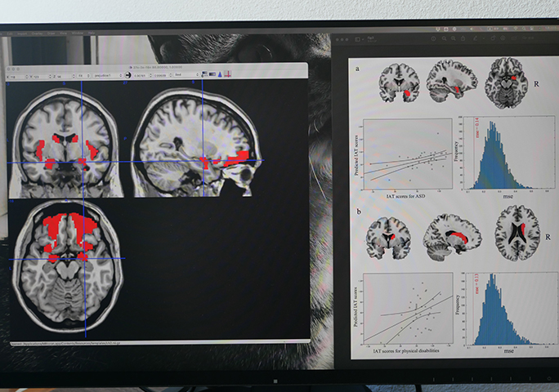Open the Overlay menu

[x=37, y=33]
